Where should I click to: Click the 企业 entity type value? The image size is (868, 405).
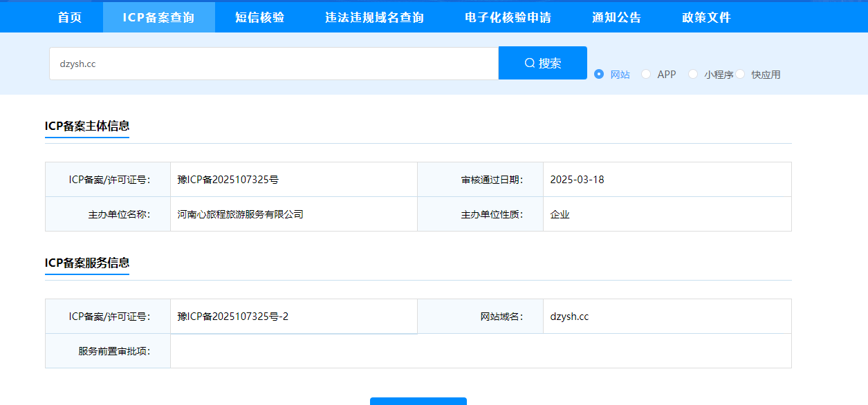560,214
